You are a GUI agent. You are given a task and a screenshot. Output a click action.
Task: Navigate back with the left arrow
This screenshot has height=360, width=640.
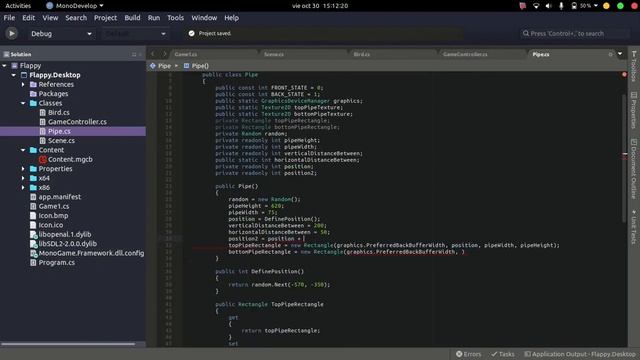[x=153, y=54]
